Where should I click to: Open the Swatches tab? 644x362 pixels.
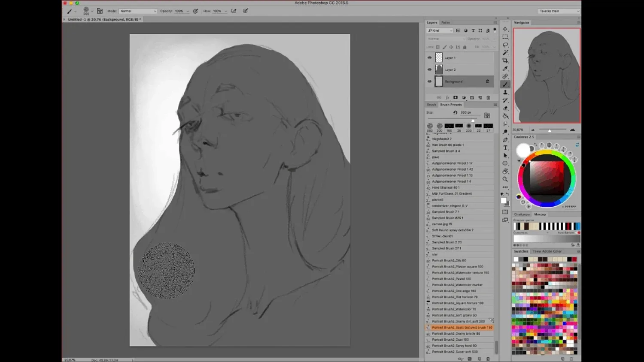pyautogui.click(x=520, y=251)
